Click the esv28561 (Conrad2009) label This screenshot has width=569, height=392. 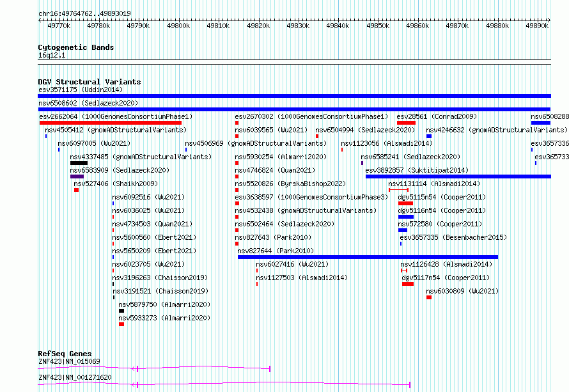point(437,116)
